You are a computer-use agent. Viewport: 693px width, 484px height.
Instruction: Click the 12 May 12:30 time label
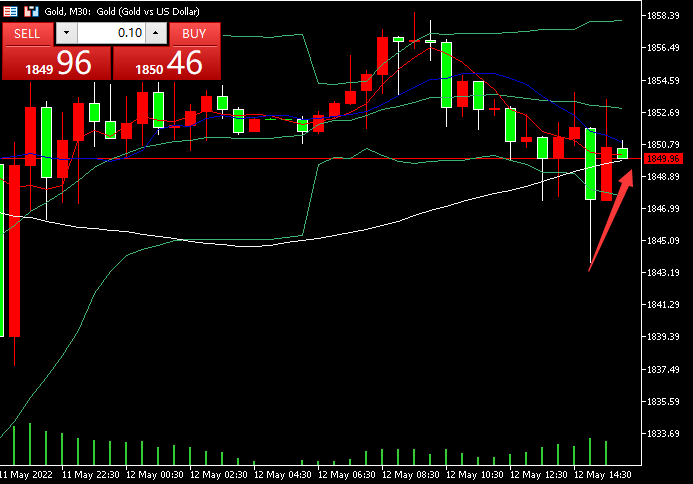pos(539,475)
